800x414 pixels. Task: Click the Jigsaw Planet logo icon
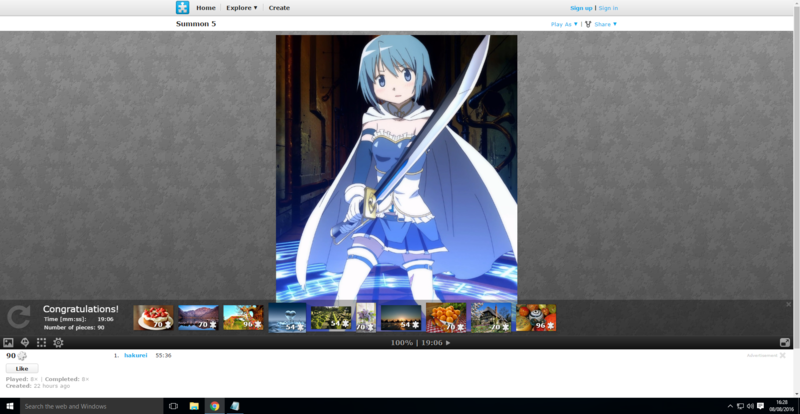[x=182, y=8]
